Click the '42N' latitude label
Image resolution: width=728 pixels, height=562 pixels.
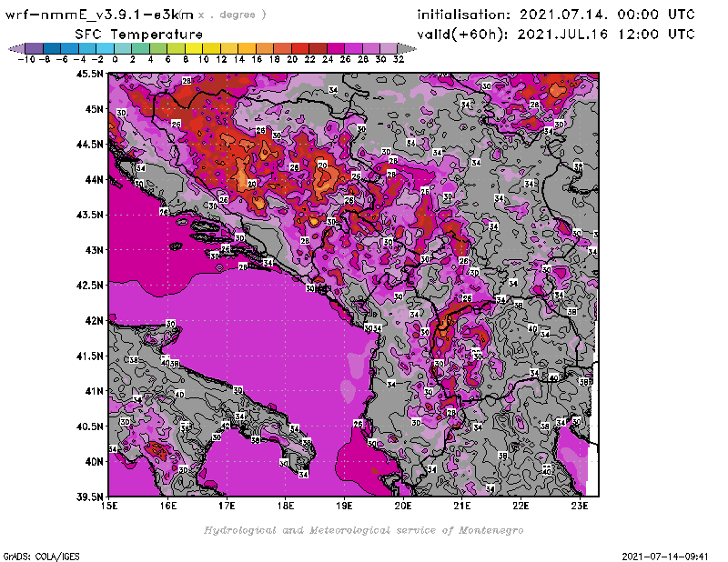94,321
